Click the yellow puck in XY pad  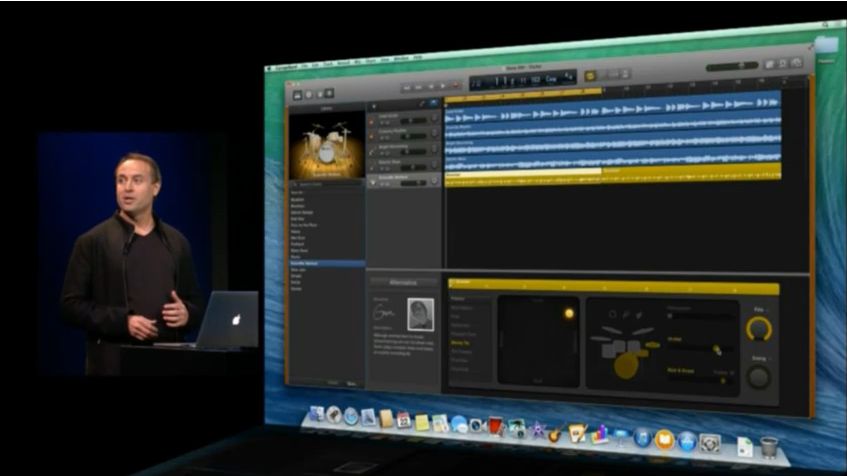[568, 313]
